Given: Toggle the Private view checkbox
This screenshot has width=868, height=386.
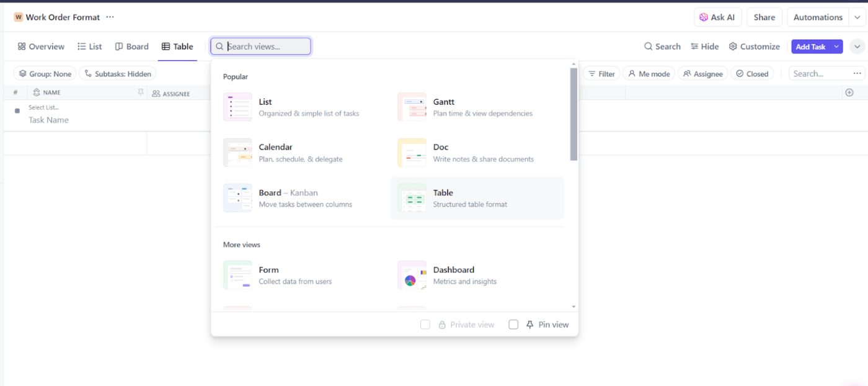Looking at the screenshot, I should click(425, 325).
